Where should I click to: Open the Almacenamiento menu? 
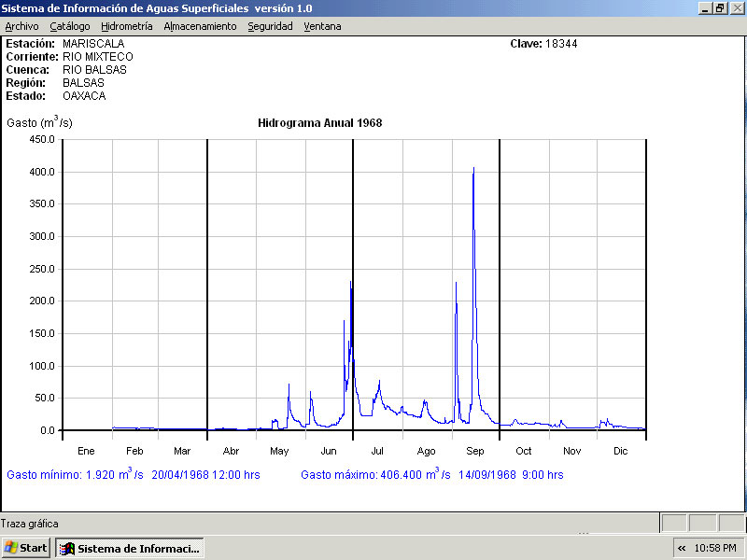200,26
